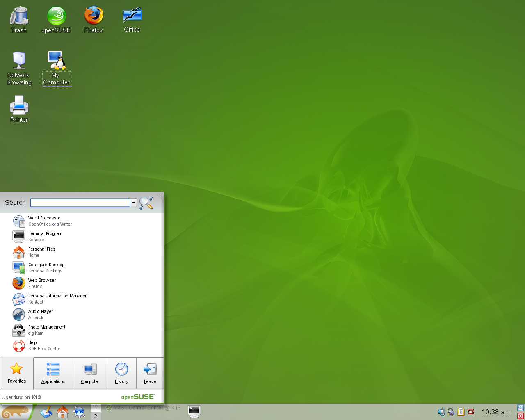
Task: Launch Amarok Audio Player from favorites
Action: [40, 315]
